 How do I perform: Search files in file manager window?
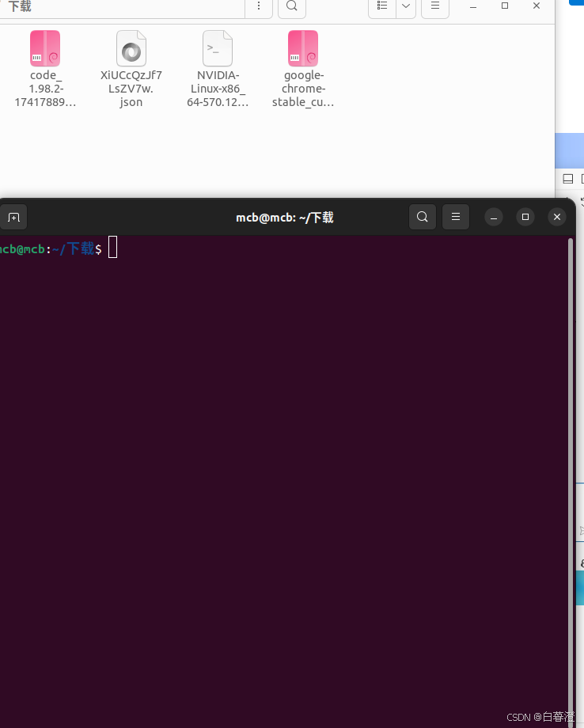pyautogui.click(x=292, y=6)
